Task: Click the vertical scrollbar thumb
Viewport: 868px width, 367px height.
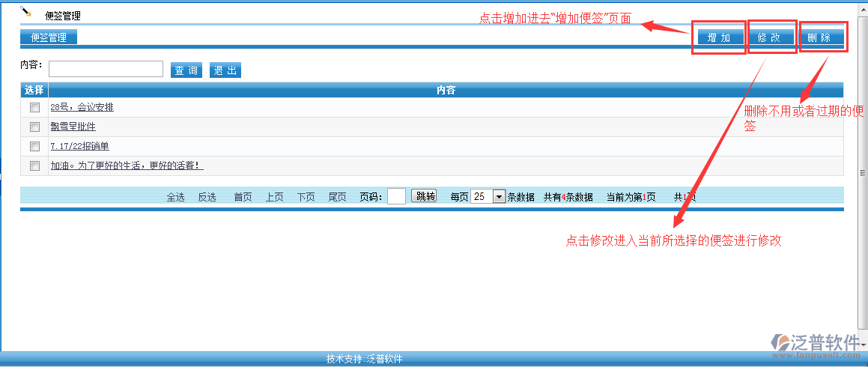Action: point(863,173)
